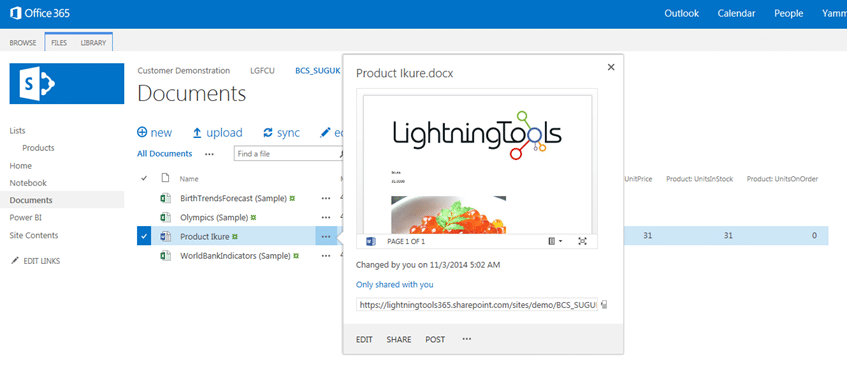Open the preview page layout dropdown
Image resolution: width=847 pixels, height=373 pixels.
click(555, 241)
